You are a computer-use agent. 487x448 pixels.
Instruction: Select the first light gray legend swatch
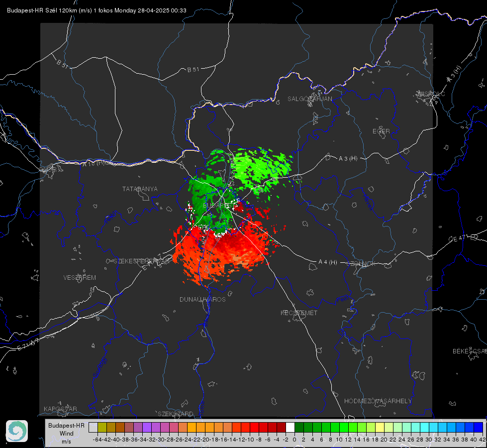point(93,427)
